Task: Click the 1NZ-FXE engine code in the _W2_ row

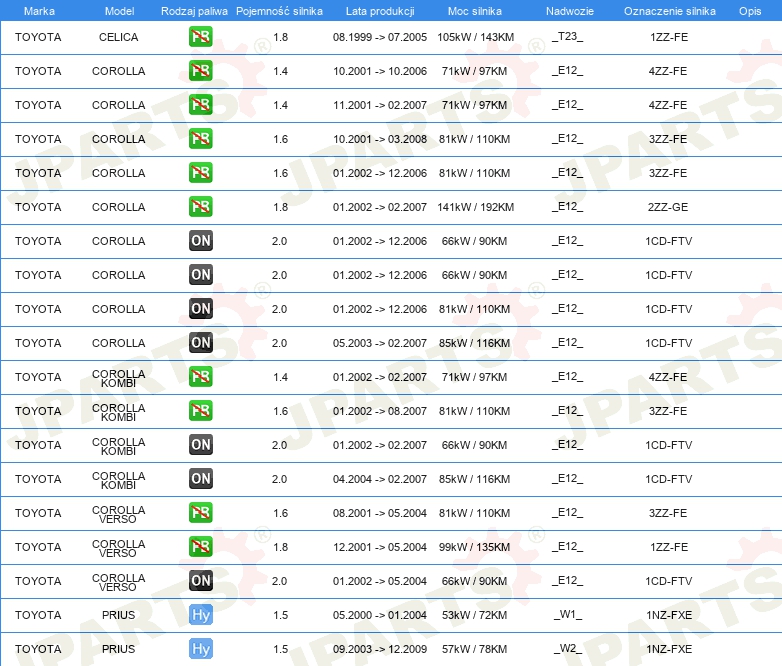Action: click(x=669, y=649)
